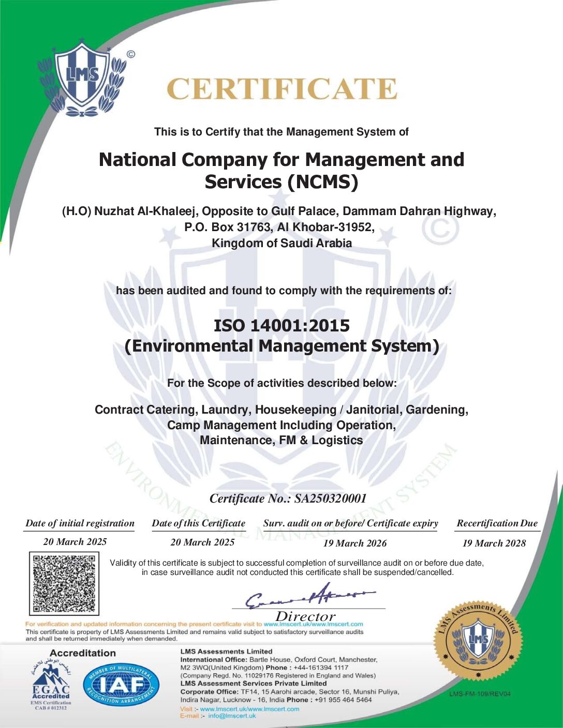Click the LMS-FM-109/REV04 form number
The image size is (563, 728).
480,693
